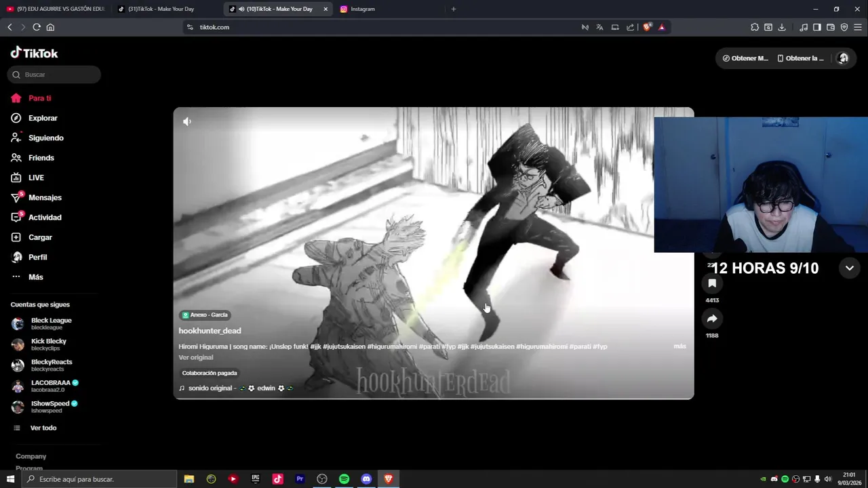Focus the Buscar search field
Image resolution: width=868 pixels, height=488 pixels.
[54, 75]
